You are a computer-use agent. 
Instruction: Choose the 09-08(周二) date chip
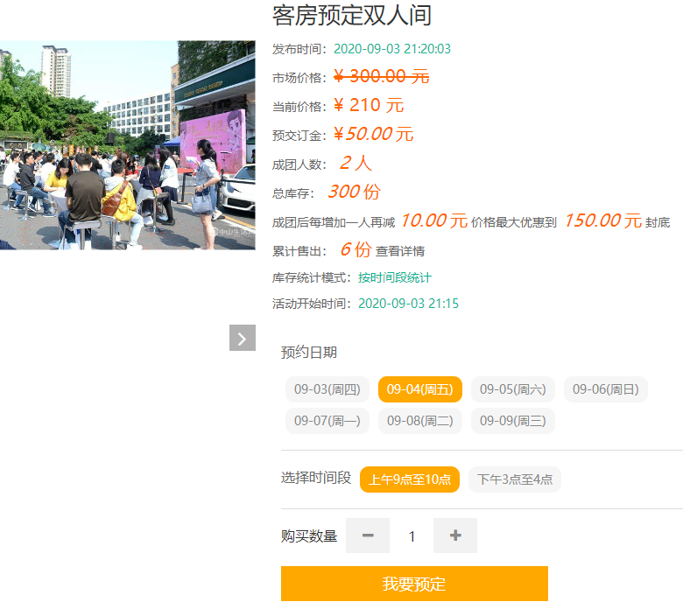pyautogui.click(x=419, y=421)
